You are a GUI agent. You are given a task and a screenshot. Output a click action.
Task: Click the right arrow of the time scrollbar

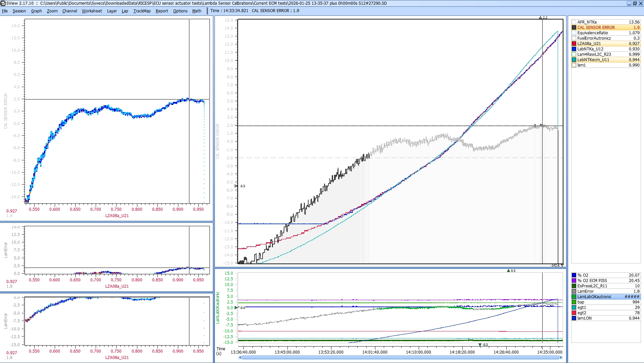[561, 358]
